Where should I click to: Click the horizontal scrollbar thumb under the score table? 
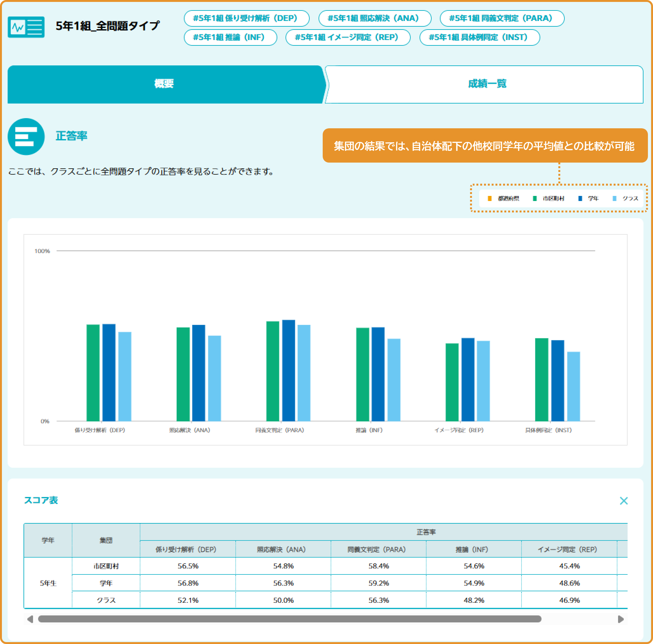click(290, 619)
